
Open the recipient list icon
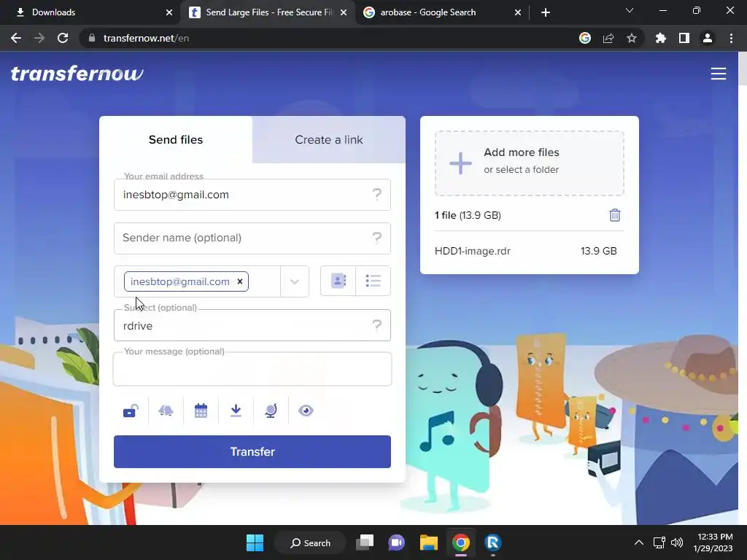pyautogui.click(x=373, y=281)
